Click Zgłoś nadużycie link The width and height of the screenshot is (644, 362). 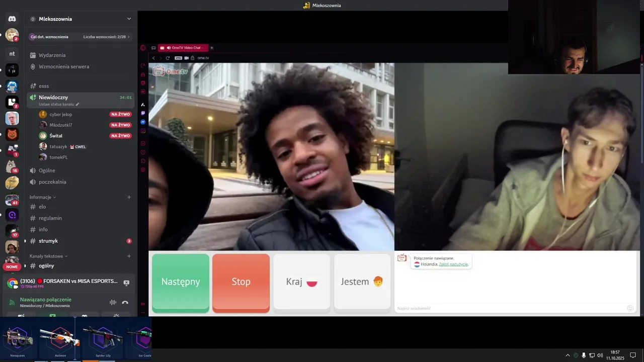tap(453, 264)
